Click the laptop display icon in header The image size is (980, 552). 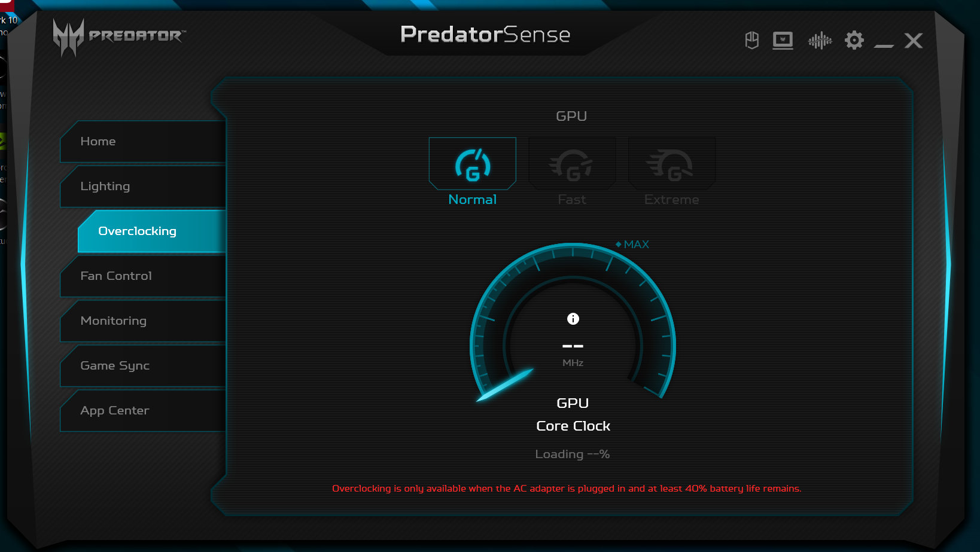[x=783, y=41]
